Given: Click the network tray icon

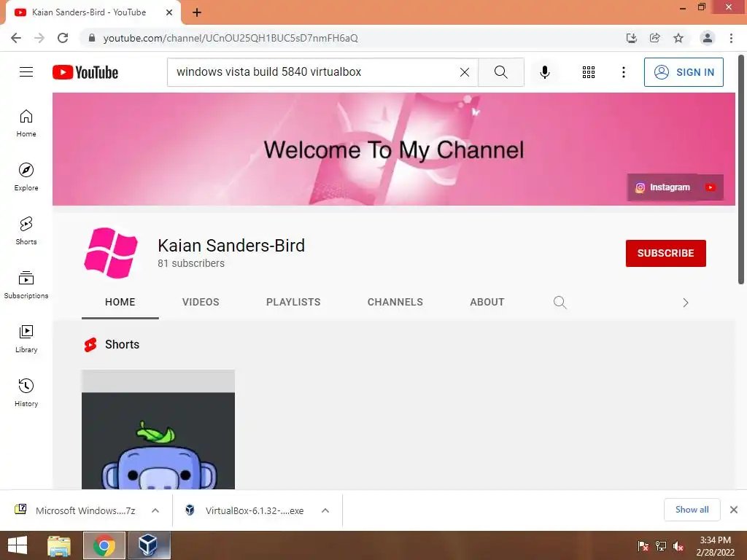Looking at the screenshot, I should tap(661, 546).
